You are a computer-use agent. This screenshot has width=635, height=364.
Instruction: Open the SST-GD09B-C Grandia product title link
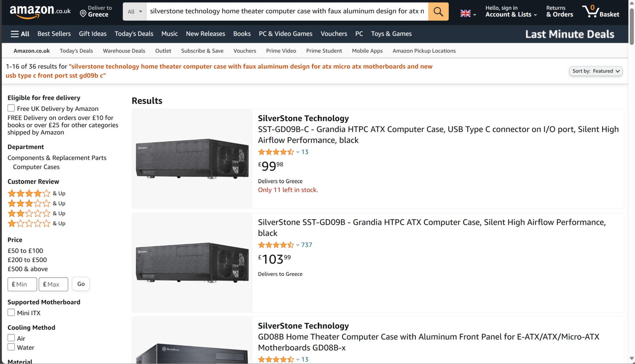pos(438,134)
